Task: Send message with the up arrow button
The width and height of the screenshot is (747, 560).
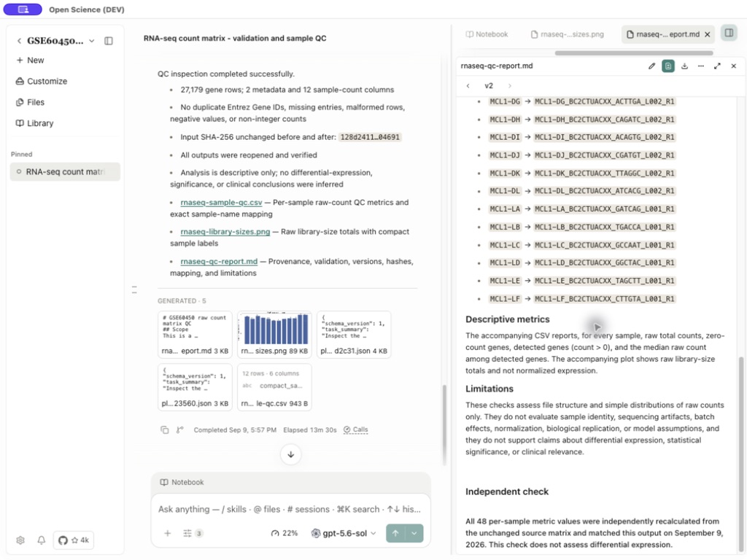Action: coord(395,533)
